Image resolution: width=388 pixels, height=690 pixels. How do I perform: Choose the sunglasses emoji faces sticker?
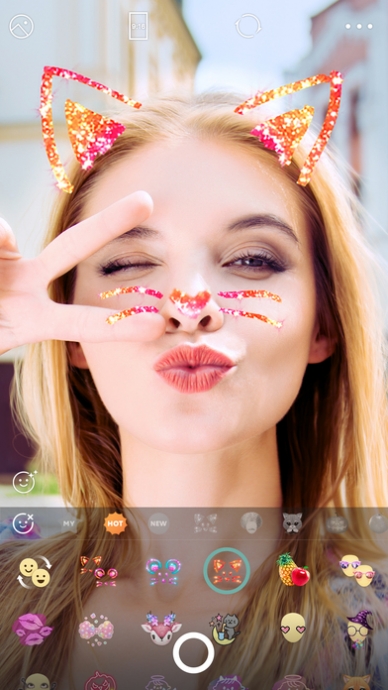[357, 571]
